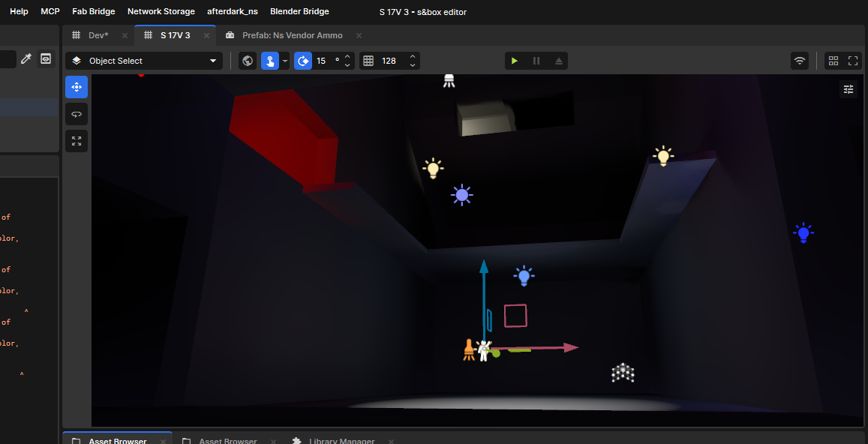Select the light blue lightbulb above gizmo
Screen dimensions: 868x444
tap(524, 276)
